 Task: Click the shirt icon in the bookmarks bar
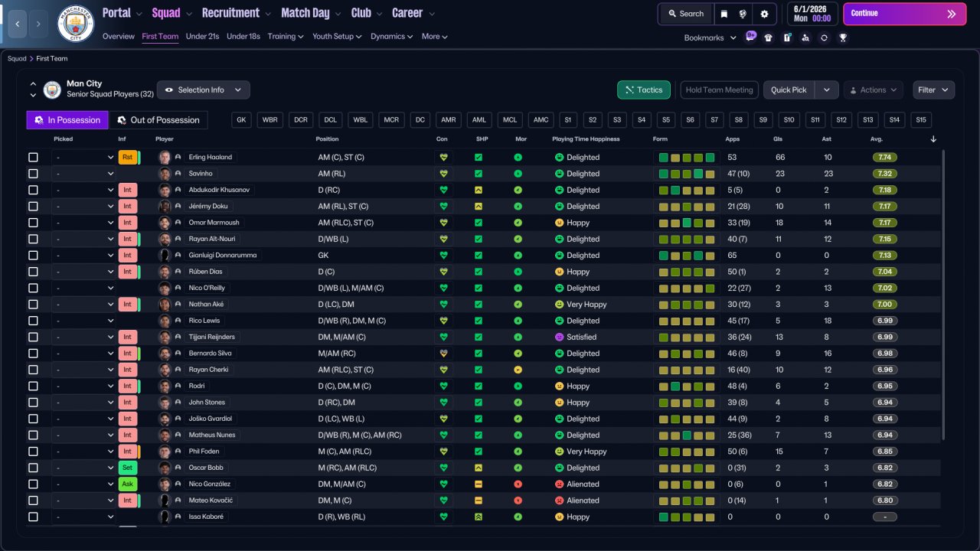pyautogui.click(x=769, y=37)
